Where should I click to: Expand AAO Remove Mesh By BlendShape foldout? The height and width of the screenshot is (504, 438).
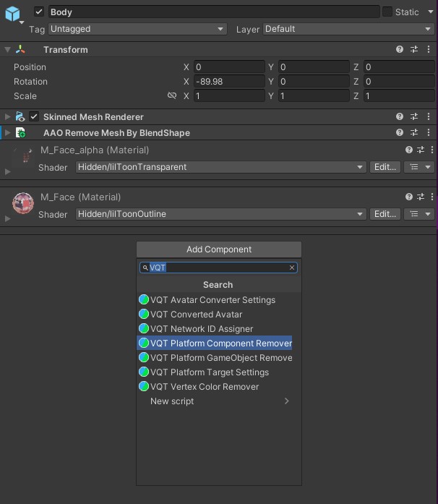[x=7, y=132]
